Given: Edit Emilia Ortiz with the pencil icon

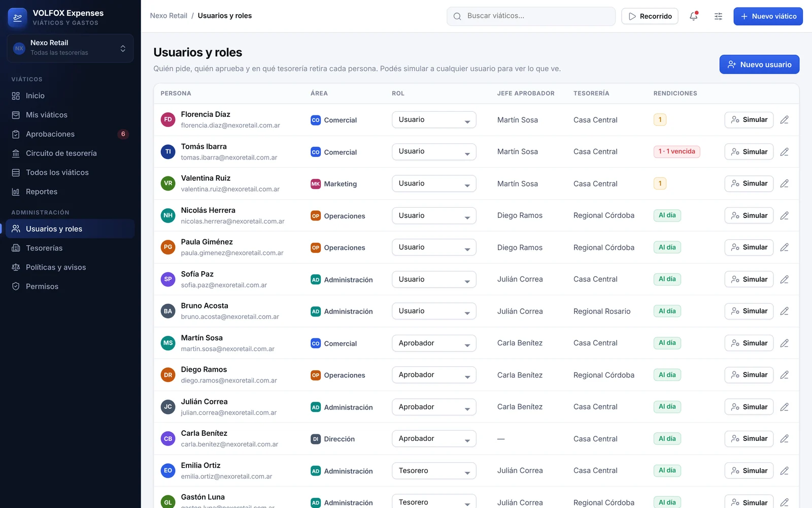Looking at the screenshot, I should tap(784, 470).
